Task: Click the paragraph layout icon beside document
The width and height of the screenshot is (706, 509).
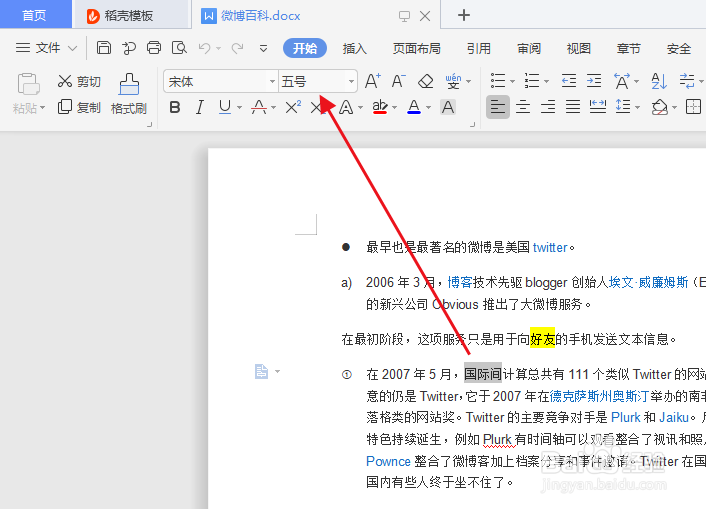Action: click(x=261, y=372)
